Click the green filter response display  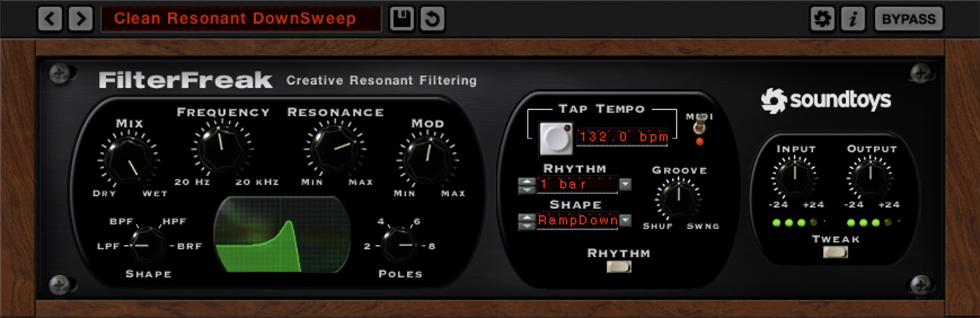(x=282, y=234)
